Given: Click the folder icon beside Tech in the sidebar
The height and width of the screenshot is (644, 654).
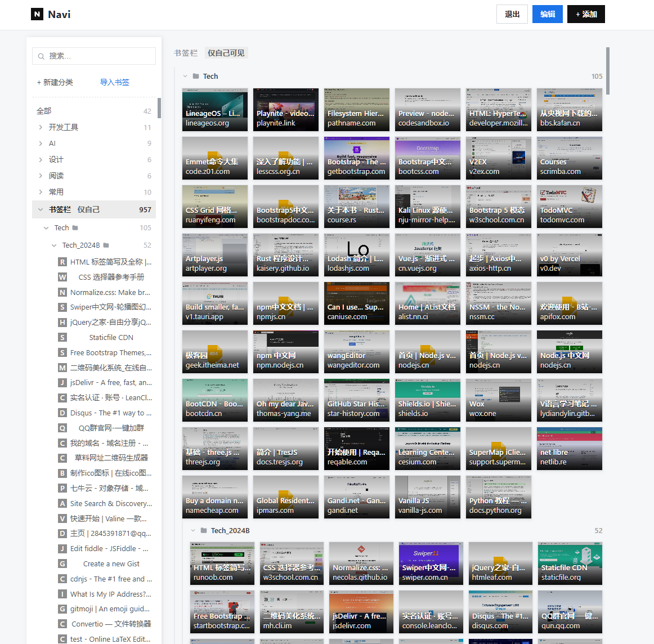Looking at the screenshot, I should pyautogui.click(x=75, y=228).
